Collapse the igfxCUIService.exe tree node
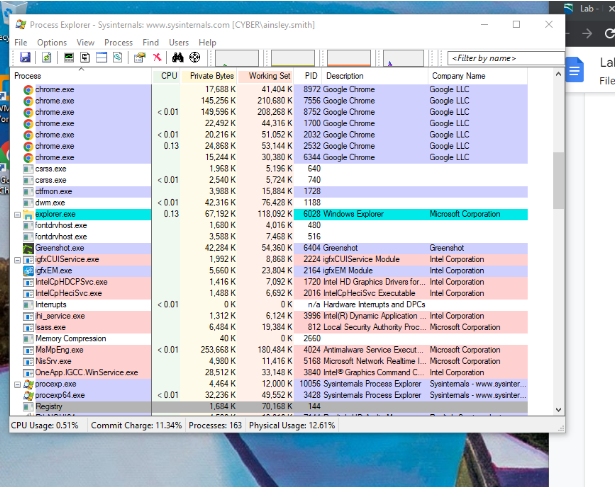This screenshot has width=615, height=487. [17, 260]
